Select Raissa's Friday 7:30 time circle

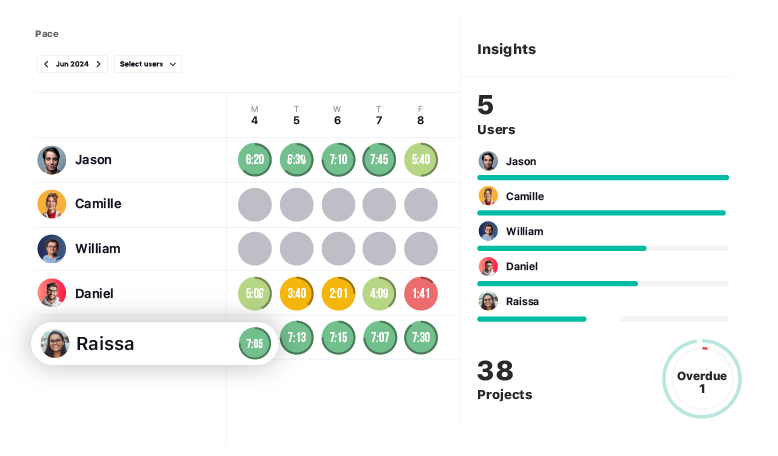(421, 338)
